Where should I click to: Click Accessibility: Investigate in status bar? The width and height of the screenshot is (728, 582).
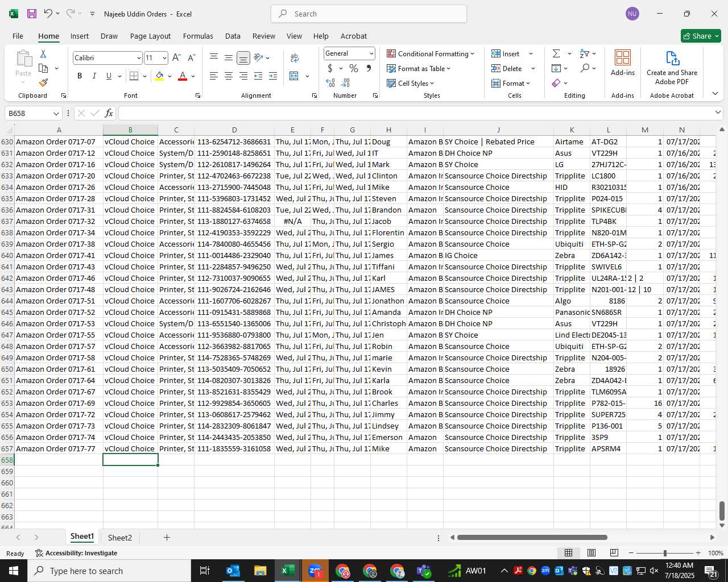pos(76,553)
